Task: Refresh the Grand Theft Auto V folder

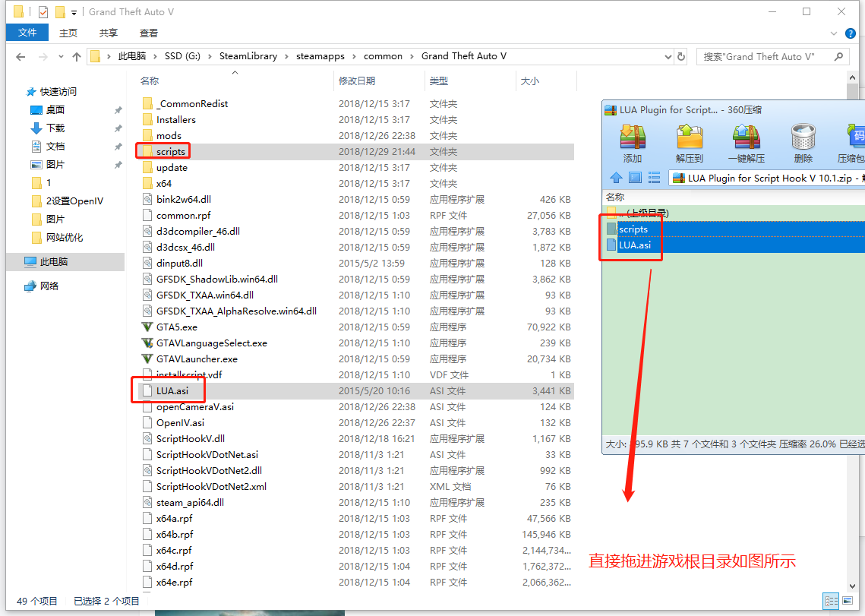Action: (x=681, y=56)
